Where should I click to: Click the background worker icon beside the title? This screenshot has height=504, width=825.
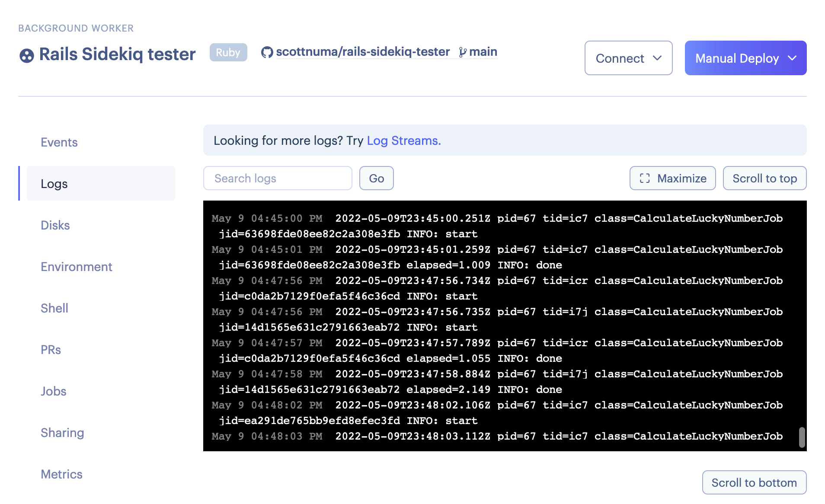point(26,54)
